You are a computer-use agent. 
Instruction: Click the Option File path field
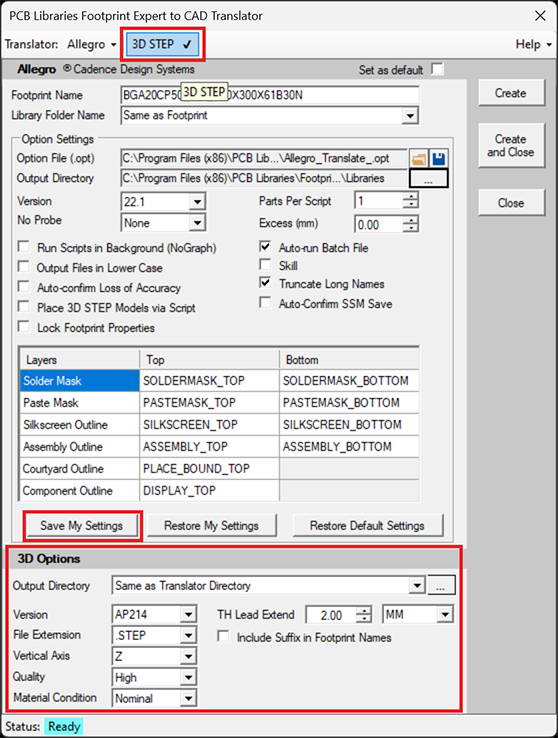[264, 159]
